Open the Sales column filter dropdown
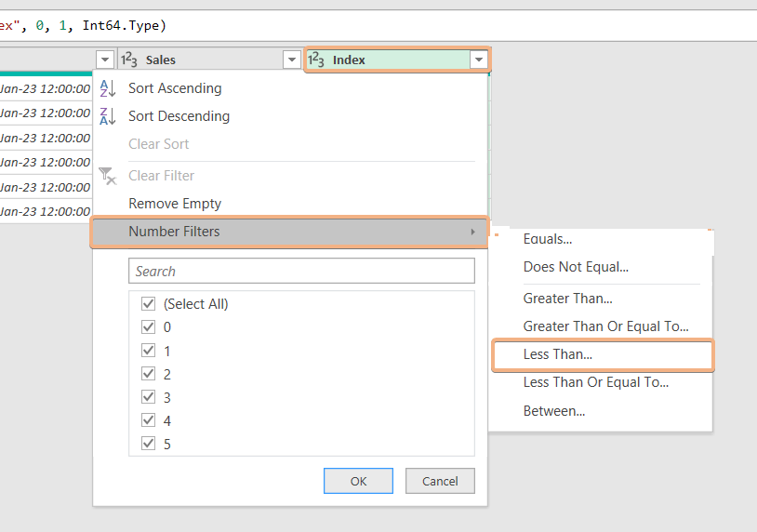Image resolution: width=757 pixels, height=532 pixels. [x=292, y=60]
